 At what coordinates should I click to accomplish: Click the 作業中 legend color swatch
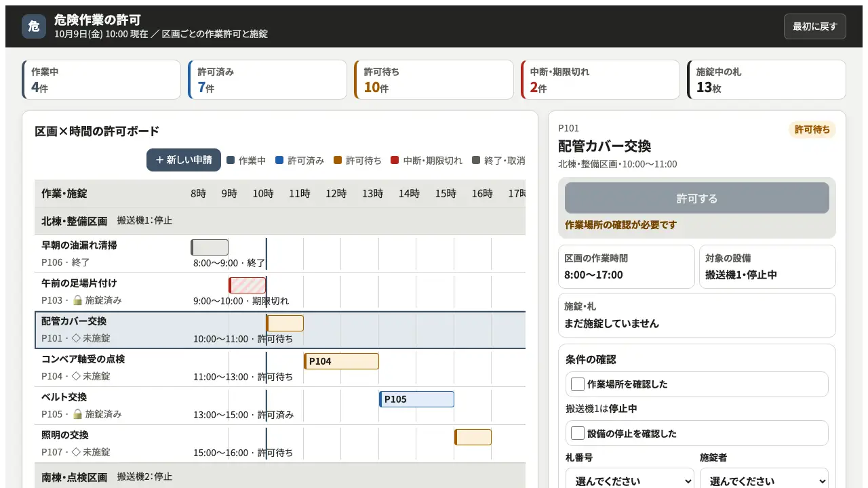tap(231, 161)
